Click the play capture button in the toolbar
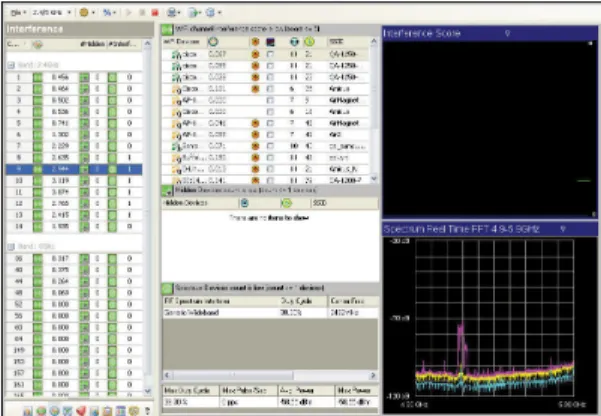Viewport: 601px width, 416px height. 128,13
